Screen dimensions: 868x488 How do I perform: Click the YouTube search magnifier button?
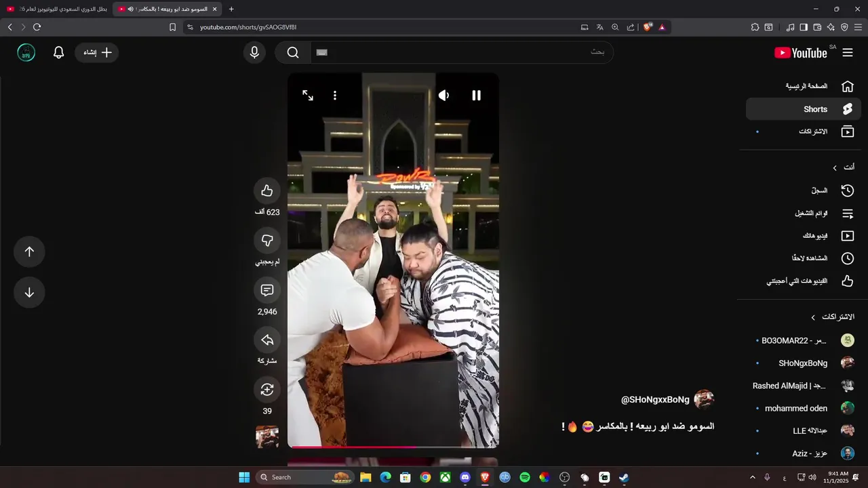[x=293, y=53]
